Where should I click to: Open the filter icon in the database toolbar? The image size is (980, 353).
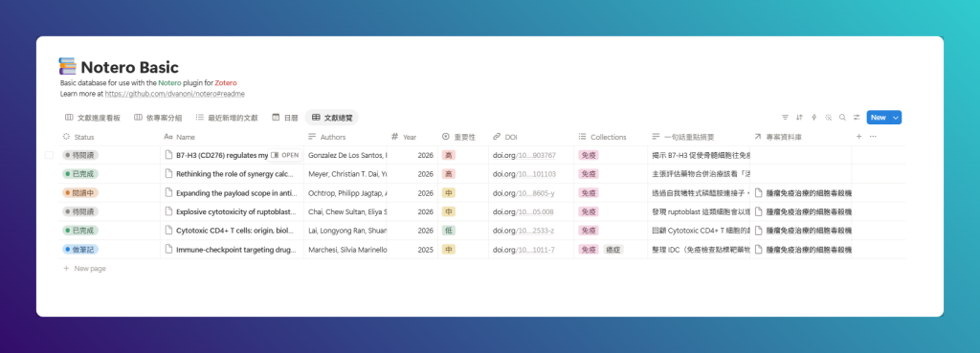click(x=785, y=118)
